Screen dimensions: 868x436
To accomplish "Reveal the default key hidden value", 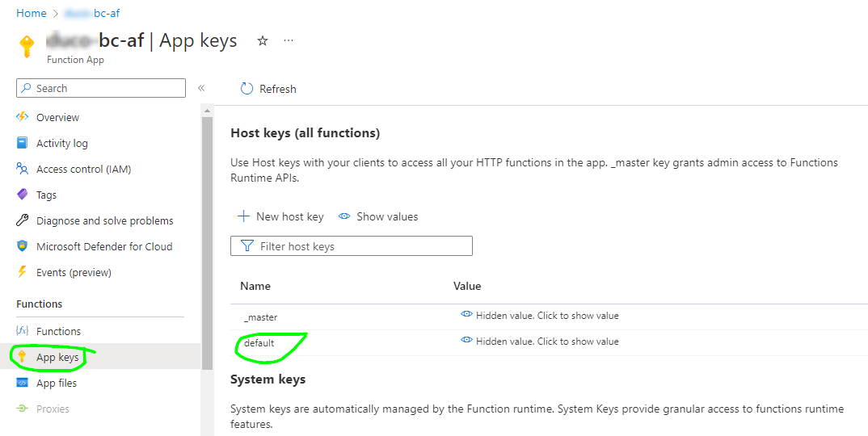I will 540,342.
